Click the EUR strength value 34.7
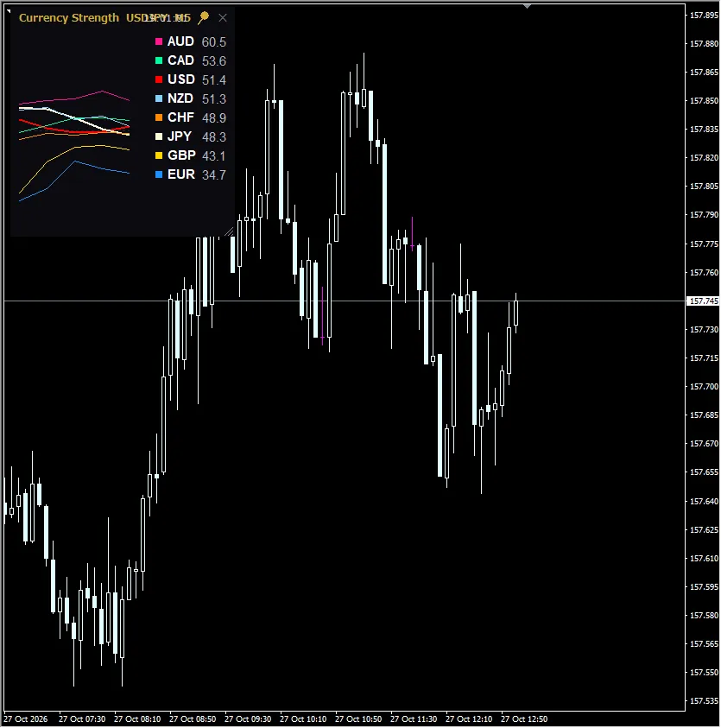The width and height of the screenshot is (721, 728). click(214, 175)
